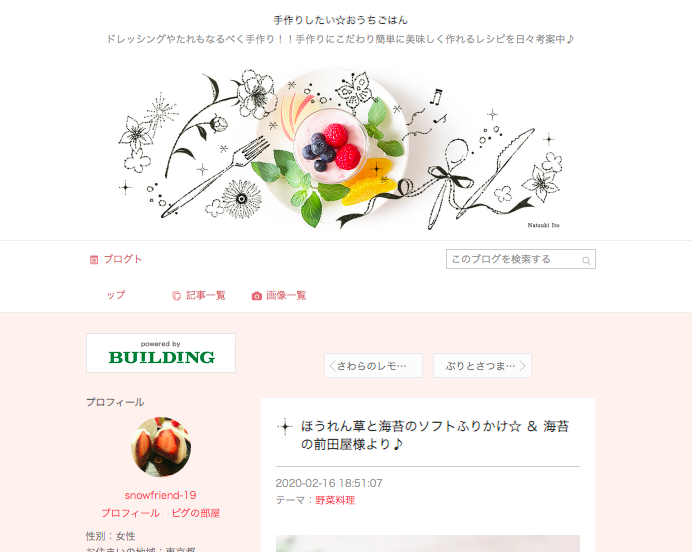Open next article ぶりとさつま…
692x552 pixels.
[482, 365]
